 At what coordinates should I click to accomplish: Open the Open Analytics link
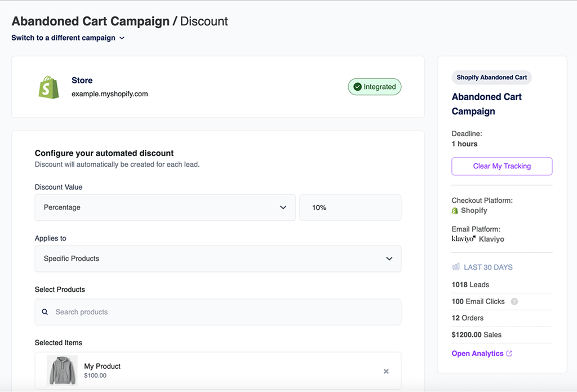tap(477, 354)
